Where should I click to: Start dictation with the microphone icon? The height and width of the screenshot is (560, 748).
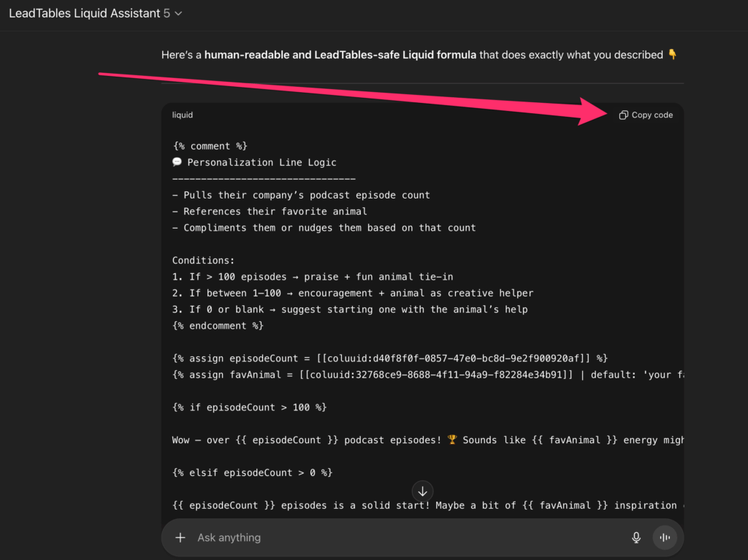click(636, 538)
